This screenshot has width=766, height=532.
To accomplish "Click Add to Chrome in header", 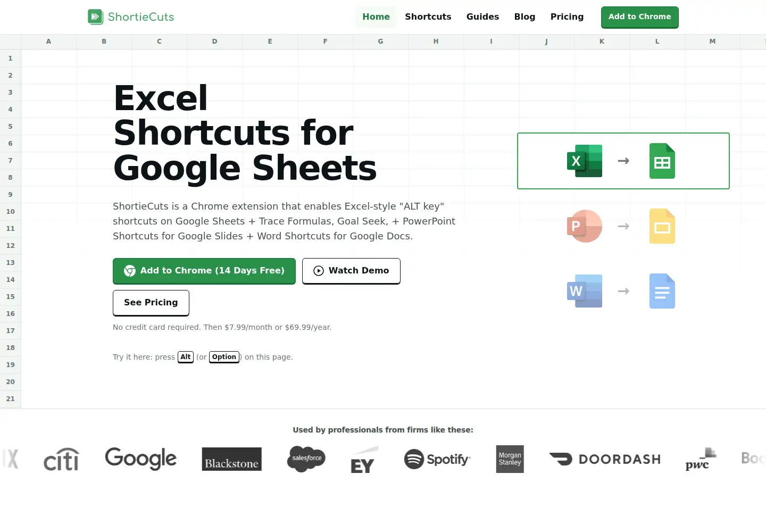I will pos(640,17).
